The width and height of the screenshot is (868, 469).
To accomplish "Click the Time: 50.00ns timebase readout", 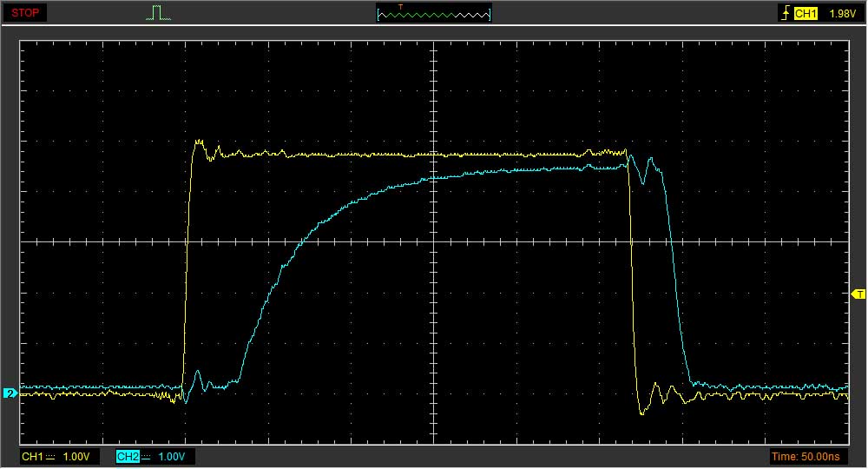I will click(x=807, y=456).
